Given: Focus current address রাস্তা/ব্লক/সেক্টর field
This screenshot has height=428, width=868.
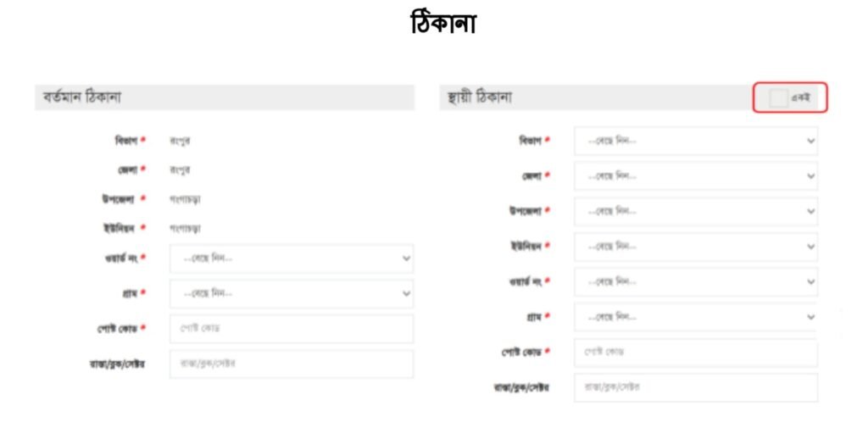Looking at the screenshot, I should tap(291, 364).
